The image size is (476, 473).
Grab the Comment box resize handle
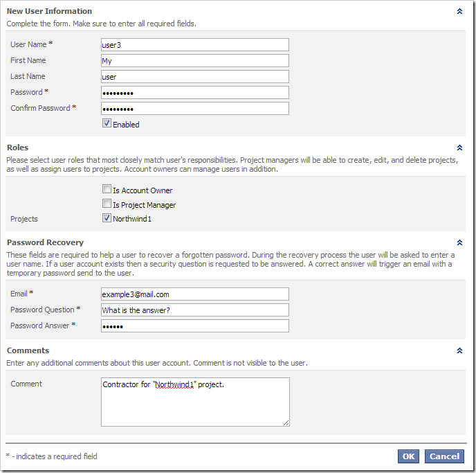click(286, 422)
